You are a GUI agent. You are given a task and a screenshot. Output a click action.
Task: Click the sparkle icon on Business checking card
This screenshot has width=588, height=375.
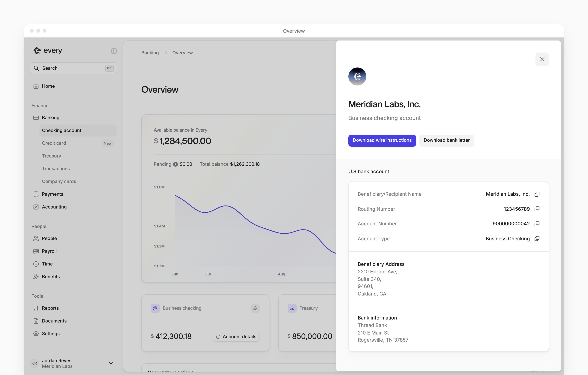[255, 308]
